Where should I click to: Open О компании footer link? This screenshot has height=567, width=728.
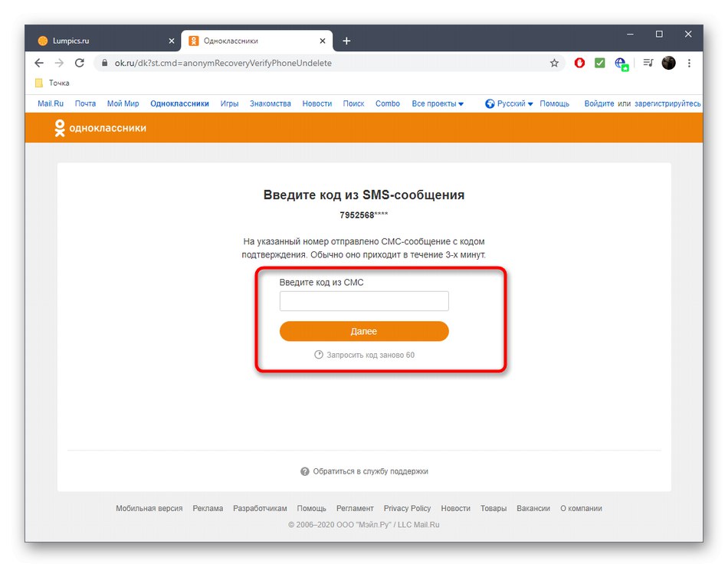581,509
